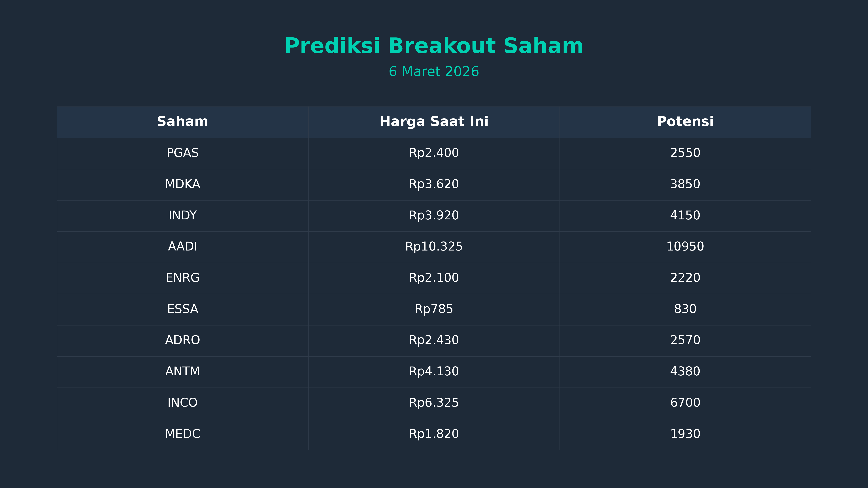Select the INCO ticker cell
Screen dimensions: 868x488
coord(182,403)
